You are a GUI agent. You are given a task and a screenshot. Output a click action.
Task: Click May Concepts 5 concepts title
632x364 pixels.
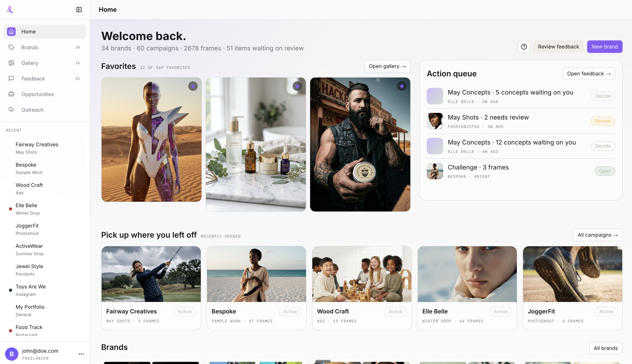[x=510, y=92]
